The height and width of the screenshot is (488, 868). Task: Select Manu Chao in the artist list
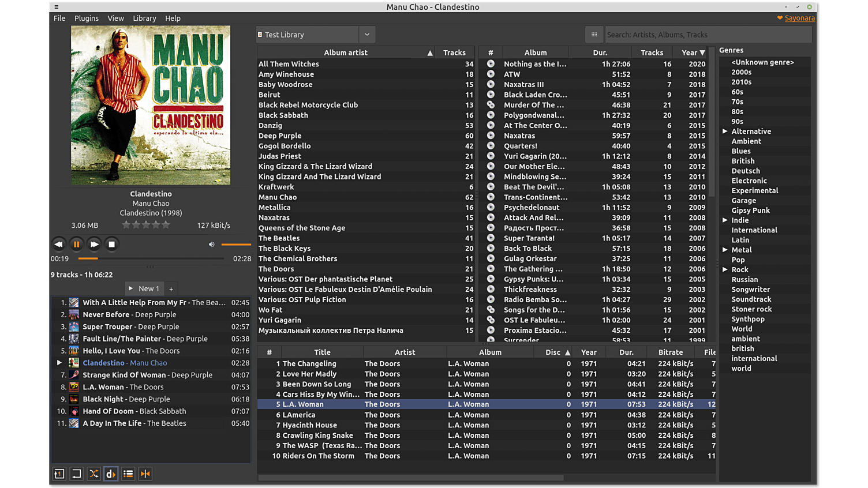(366, 197)
